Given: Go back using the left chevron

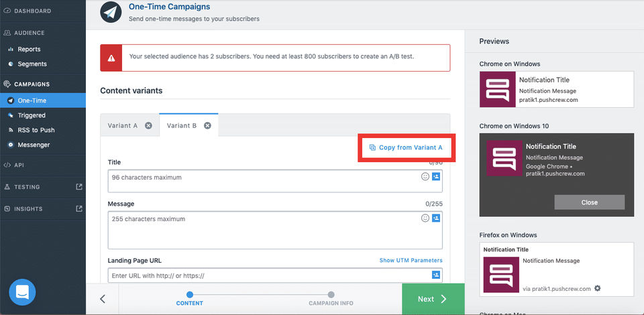Looking at the screenshot, I should tap(103, 299).
